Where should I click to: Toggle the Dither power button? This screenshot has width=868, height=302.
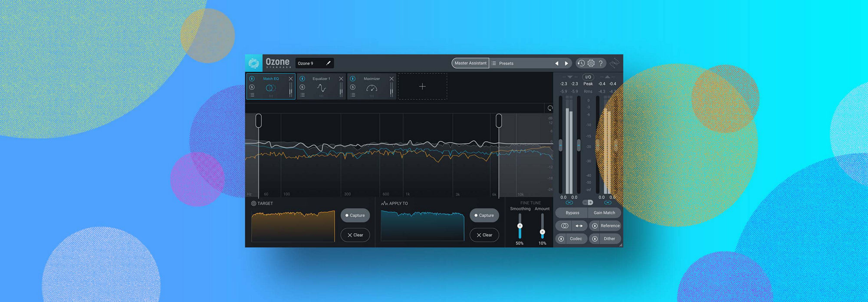coord(595,239)
